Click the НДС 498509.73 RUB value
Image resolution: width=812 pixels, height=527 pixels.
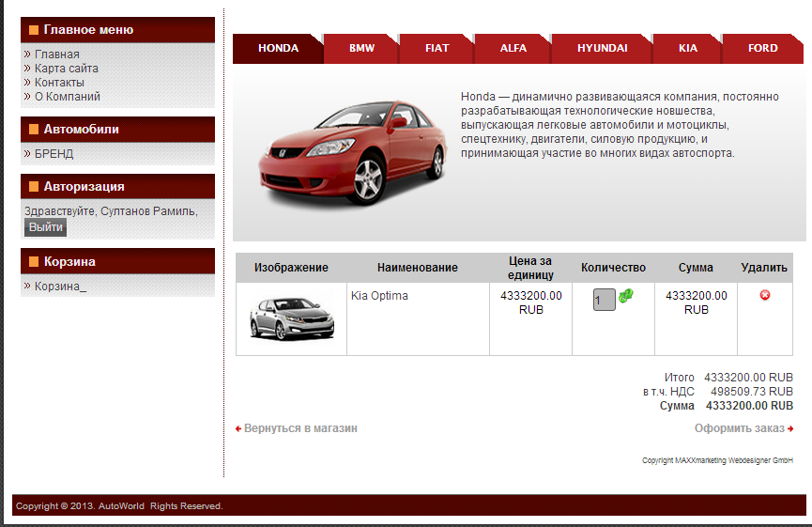752,391
